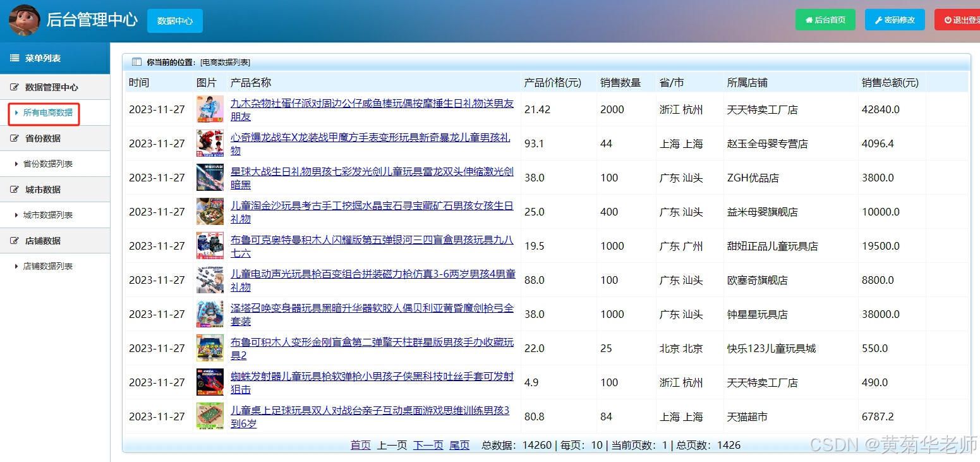
Task: Go to 首页 pagination link
Action: tap(361, 445)
